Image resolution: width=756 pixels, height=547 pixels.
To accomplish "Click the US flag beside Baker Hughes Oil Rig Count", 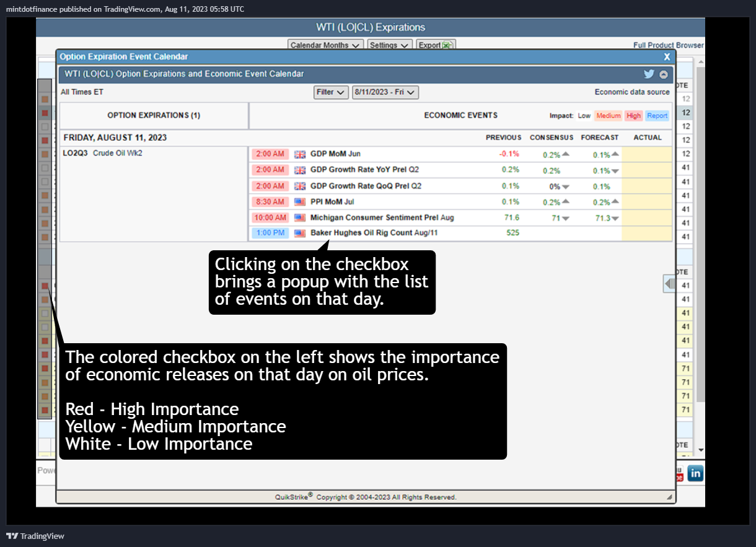I will pyautogui.click(x=300, y=234).
